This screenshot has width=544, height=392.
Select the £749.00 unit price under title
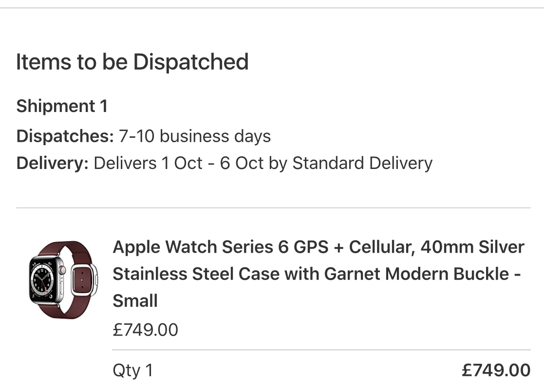(x=145, y=330)
